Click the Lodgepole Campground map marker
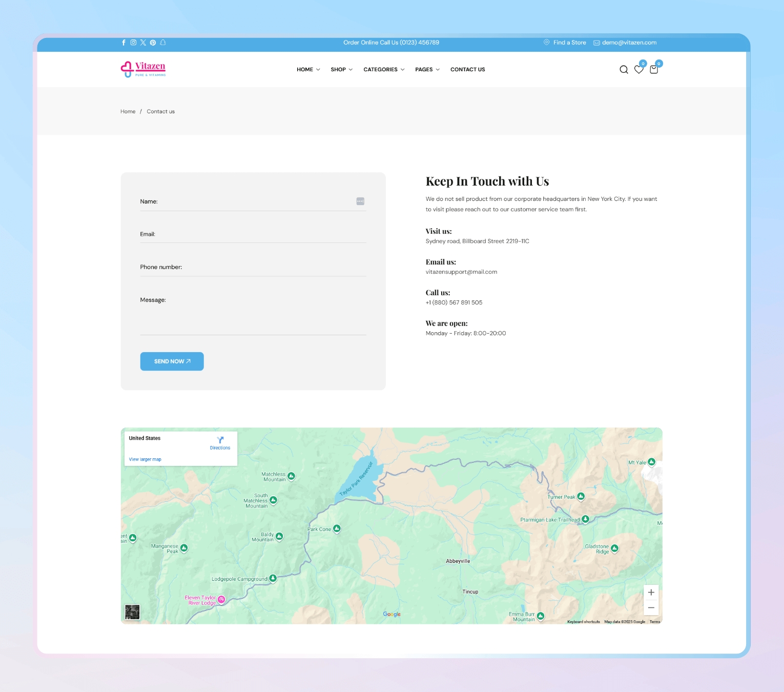The width and height of the screenshot is (784, 692). (273, 578)
